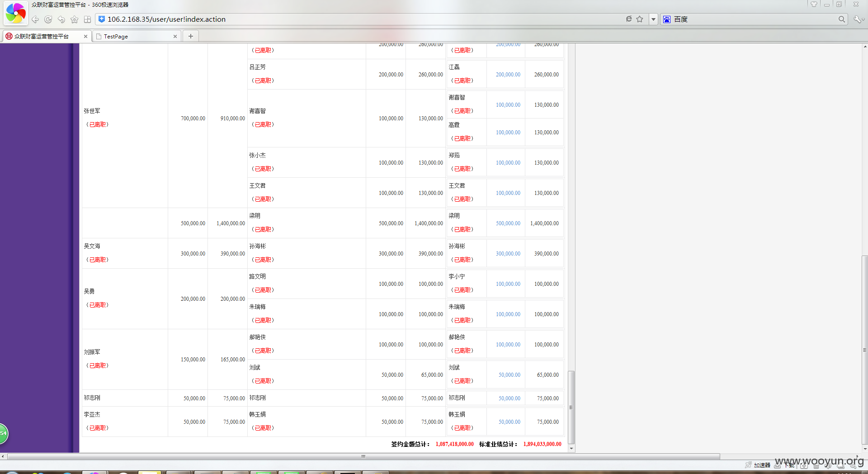
Task: Click the 加速器 accelerator in status bar
Action: click(x=762, y=465)
